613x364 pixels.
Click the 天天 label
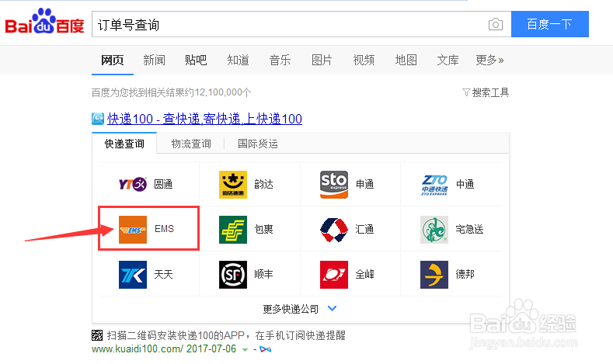(x=163, y=274)
